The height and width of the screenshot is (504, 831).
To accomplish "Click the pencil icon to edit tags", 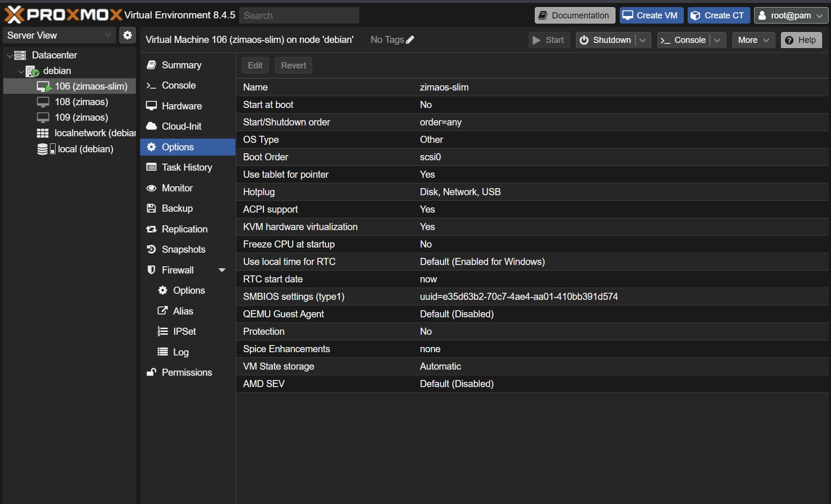I will pos(410,40).
